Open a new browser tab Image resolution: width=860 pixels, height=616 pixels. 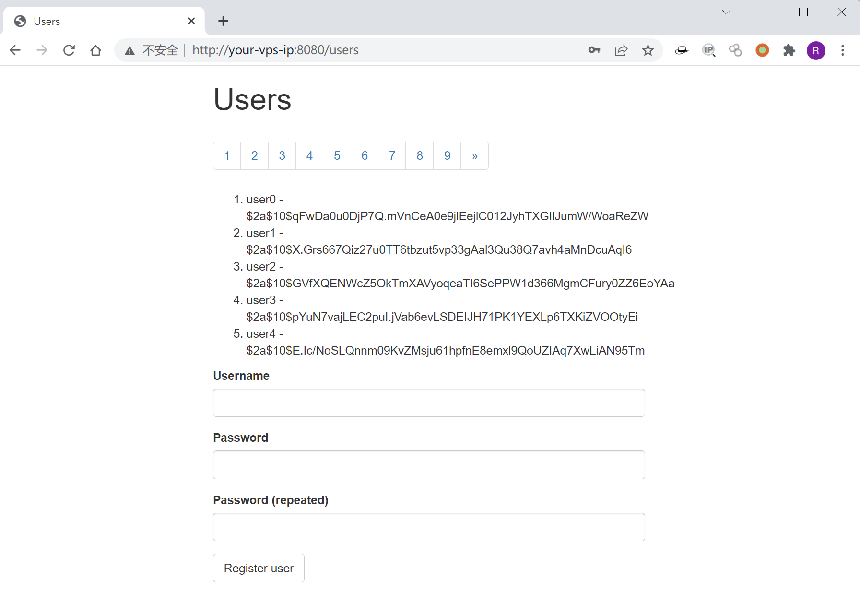[x=223, y=21]
